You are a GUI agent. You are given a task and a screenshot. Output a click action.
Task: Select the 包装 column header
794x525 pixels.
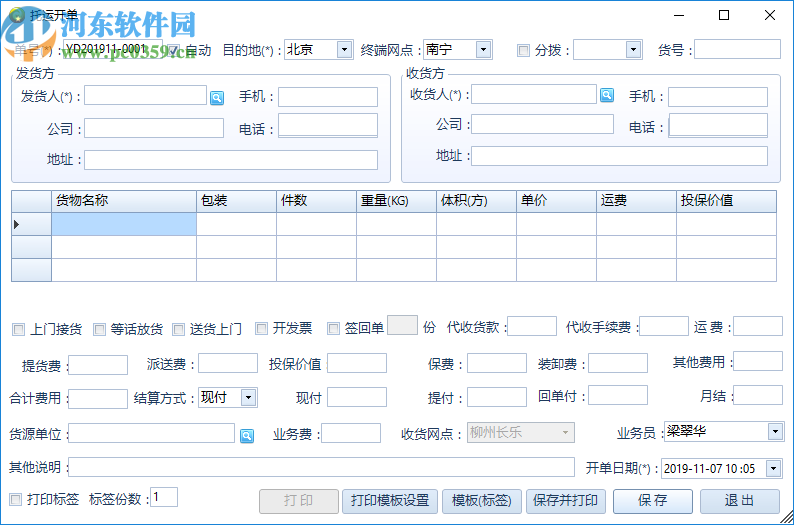(236, 201)
